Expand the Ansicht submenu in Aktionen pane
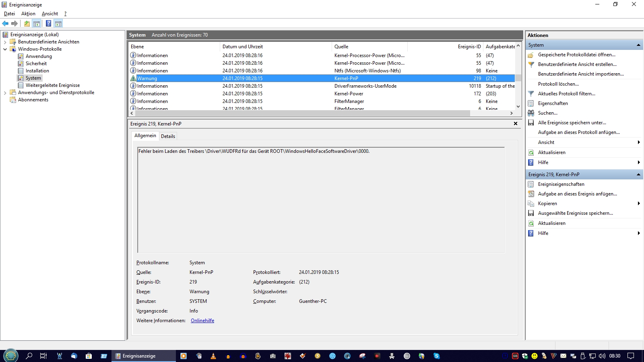Viewport: 644px width, 362px height. point(638,142)
